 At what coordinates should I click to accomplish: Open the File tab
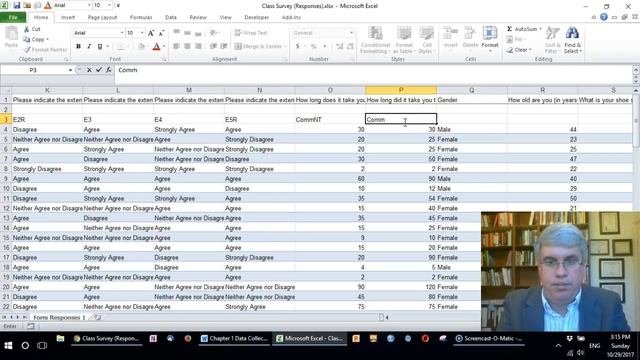click(13, 17)
